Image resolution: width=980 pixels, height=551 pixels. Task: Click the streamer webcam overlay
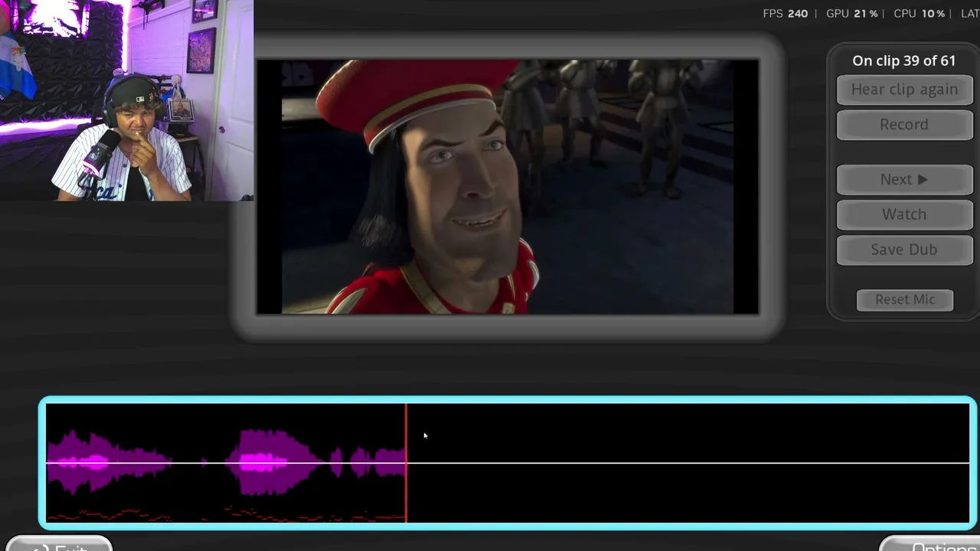[x=126, y=100]
